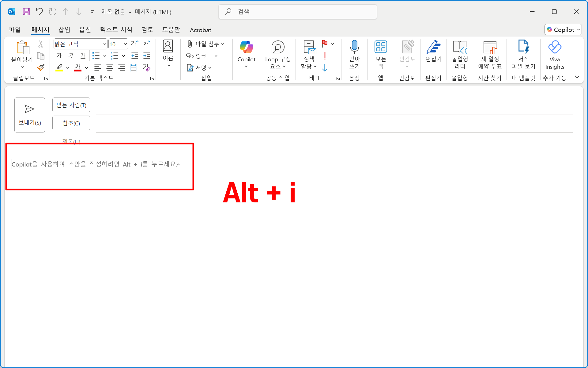Apply the yellow text highlight color

pos(59,67)
